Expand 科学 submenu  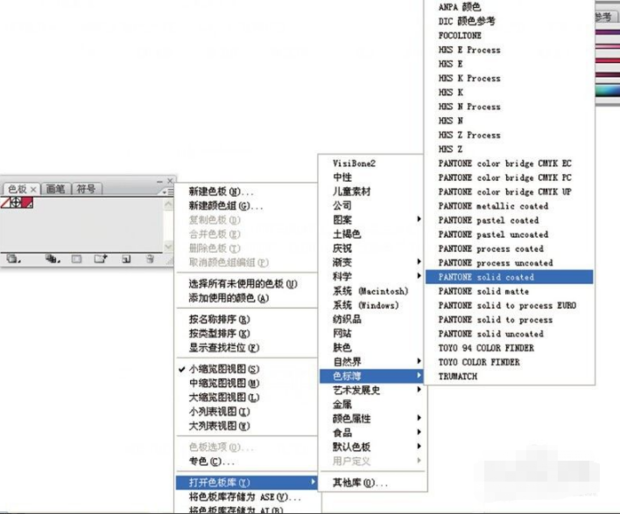[x=372, y=276]
